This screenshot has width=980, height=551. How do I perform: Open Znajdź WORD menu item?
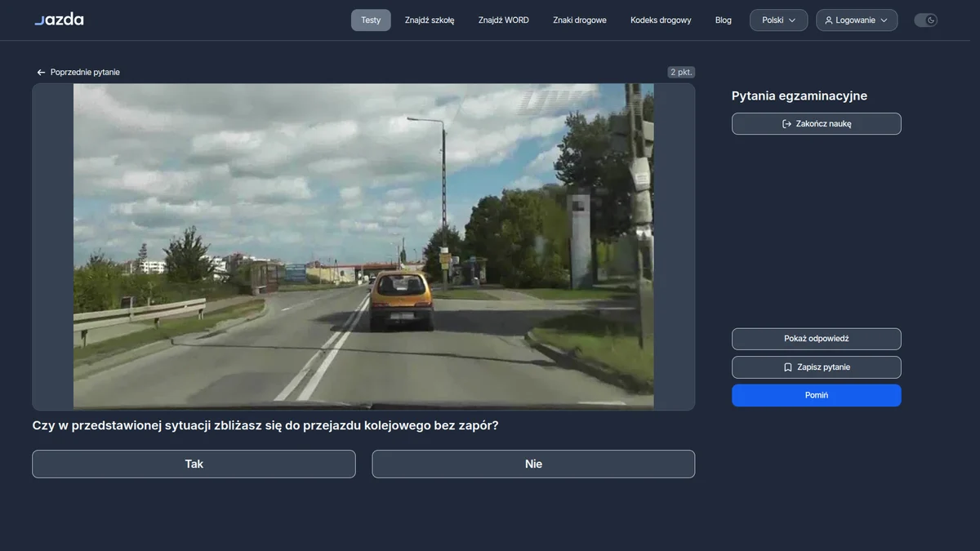pyautogui.click(x=504, y=20)
